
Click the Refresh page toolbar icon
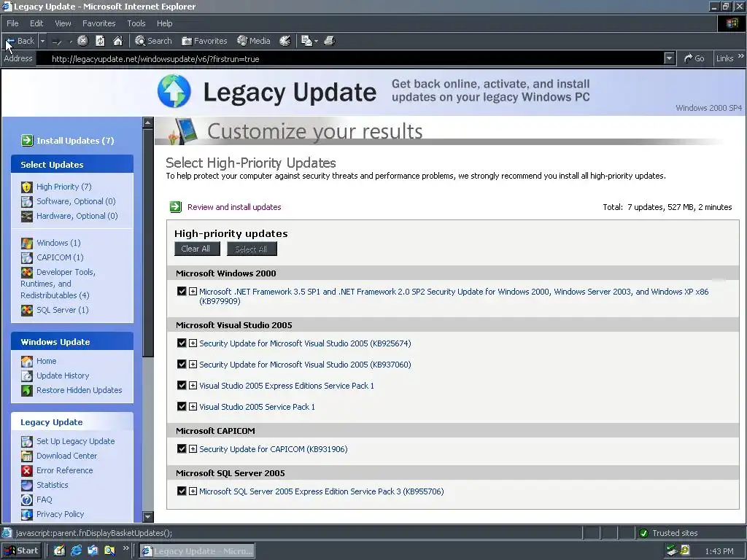pyautogui.click(x=100, y=41)
